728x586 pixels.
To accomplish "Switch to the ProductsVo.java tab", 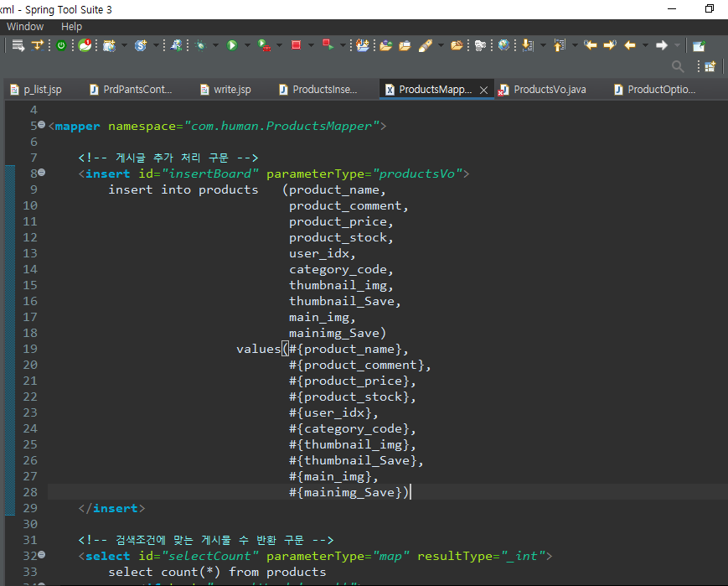I will [549, 90].
